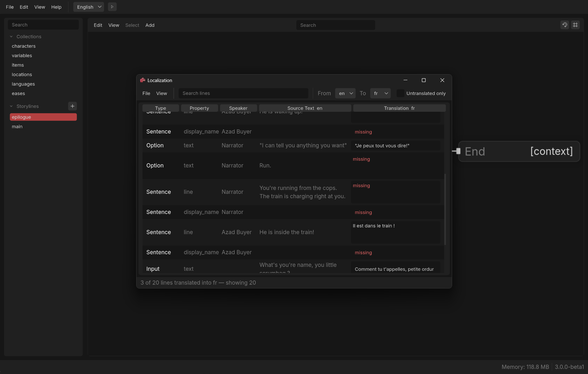The height and width of the screenshot is (374, 588).
Task: Focus the Search lines field
Action: (243, 93)
